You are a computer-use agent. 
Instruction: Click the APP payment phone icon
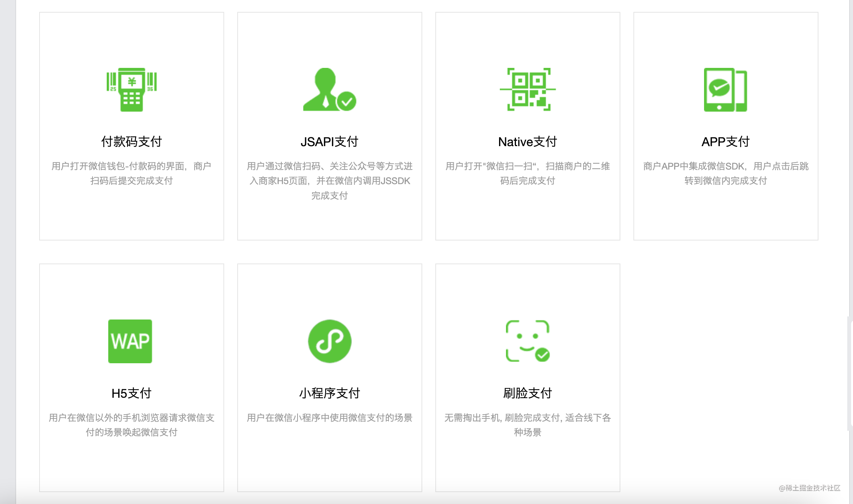tap(725, 90)
